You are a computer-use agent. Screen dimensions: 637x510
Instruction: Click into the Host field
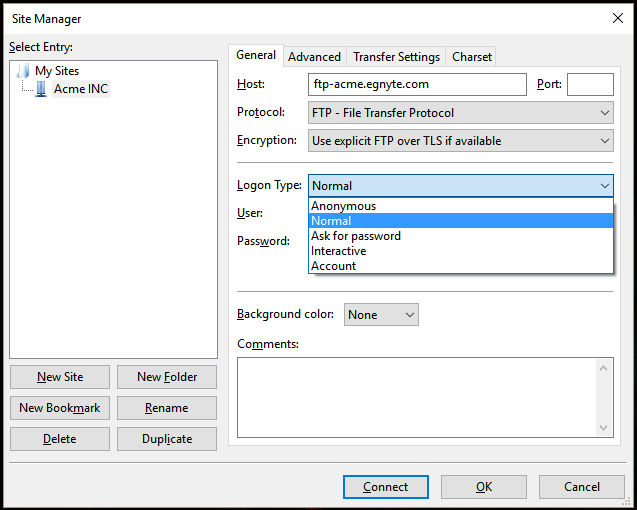(417, 85)
